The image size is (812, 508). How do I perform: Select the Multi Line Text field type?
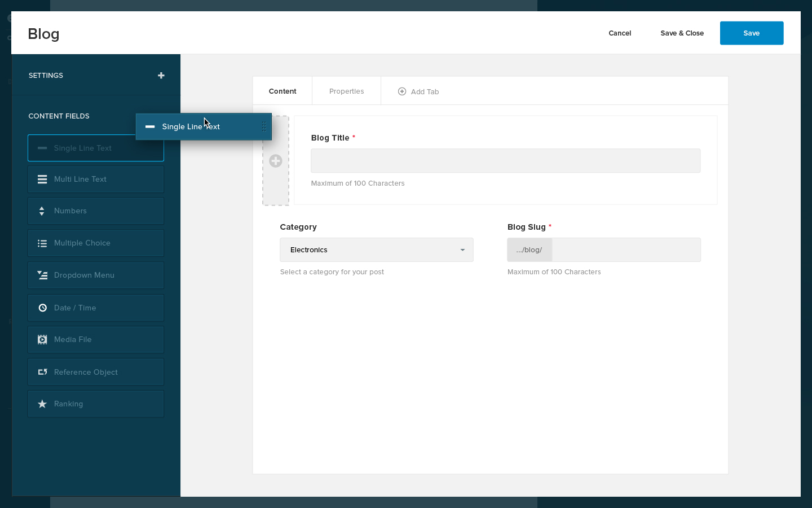point(96,179)
